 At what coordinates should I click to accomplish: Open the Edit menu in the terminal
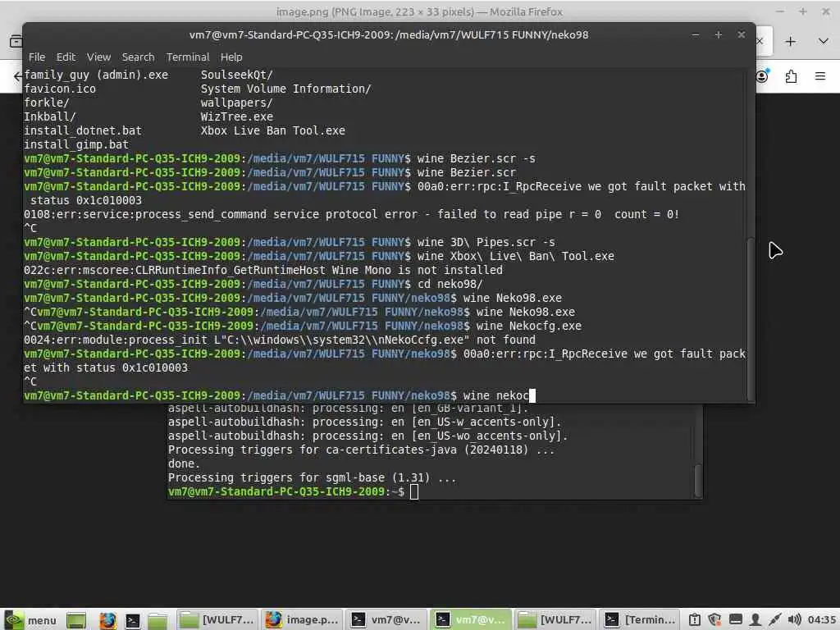[66, 57]
